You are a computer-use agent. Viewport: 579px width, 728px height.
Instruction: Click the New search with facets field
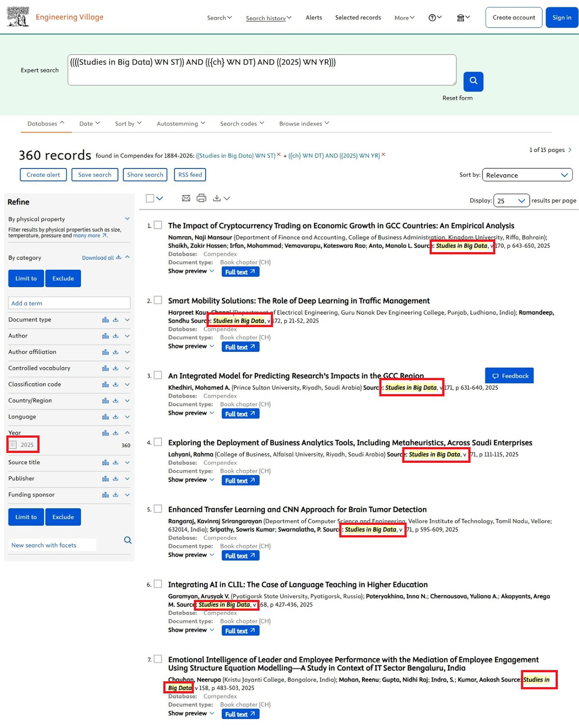[x=52, y=545]
